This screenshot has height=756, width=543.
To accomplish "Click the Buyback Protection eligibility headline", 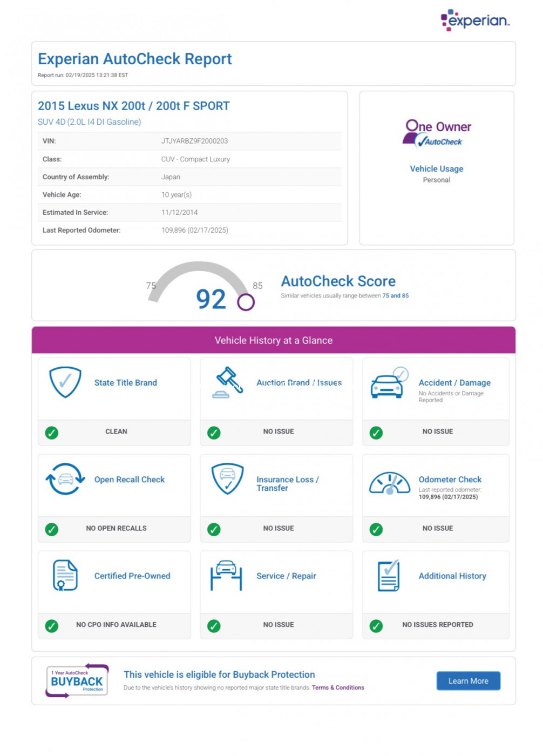I will tap(219, 674).
